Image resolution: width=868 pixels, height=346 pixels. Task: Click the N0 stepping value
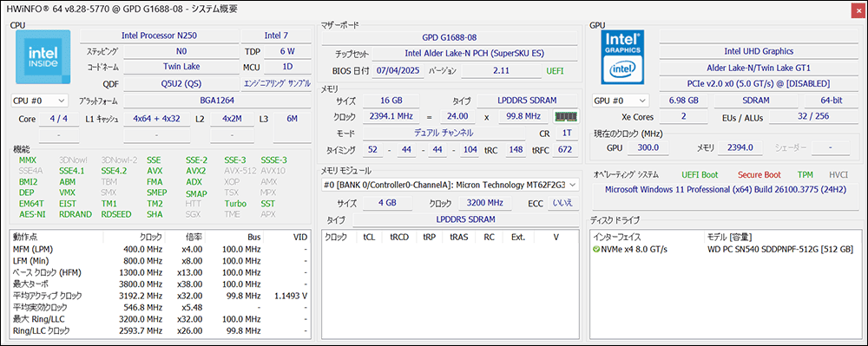pos(181,51)
